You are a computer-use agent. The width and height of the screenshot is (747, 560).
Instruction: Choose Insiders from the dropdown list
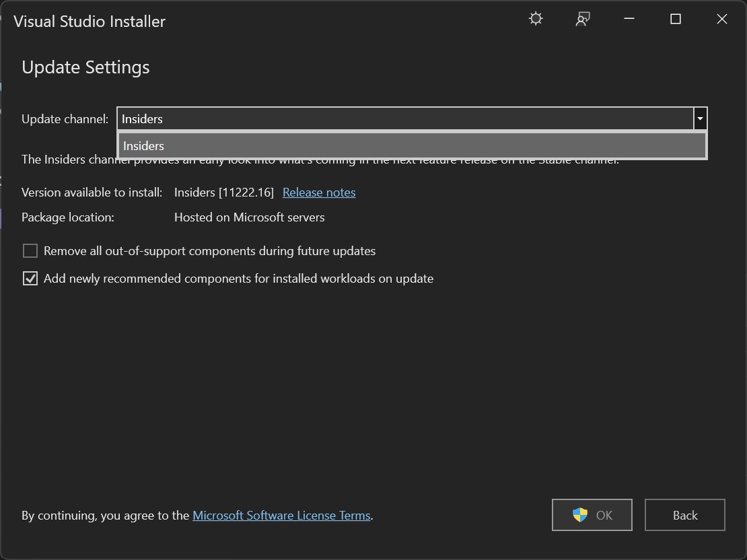tap(412, 145)
